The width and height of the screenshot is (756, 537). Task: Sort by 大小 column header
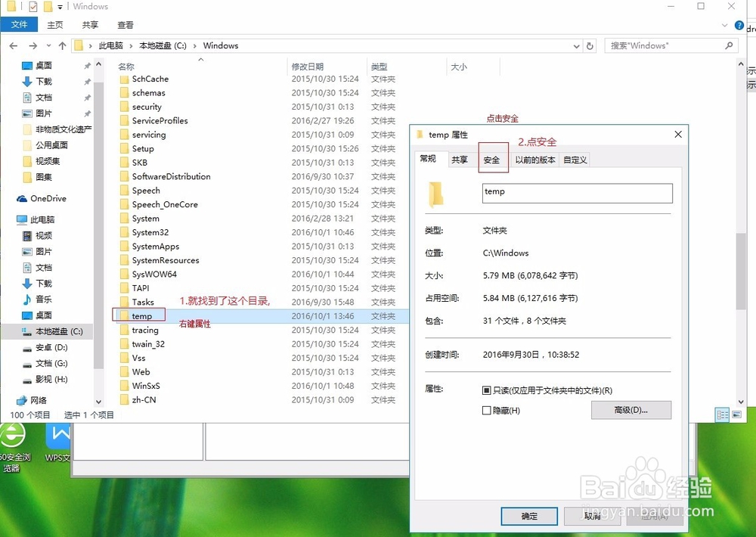coord(459,67)
